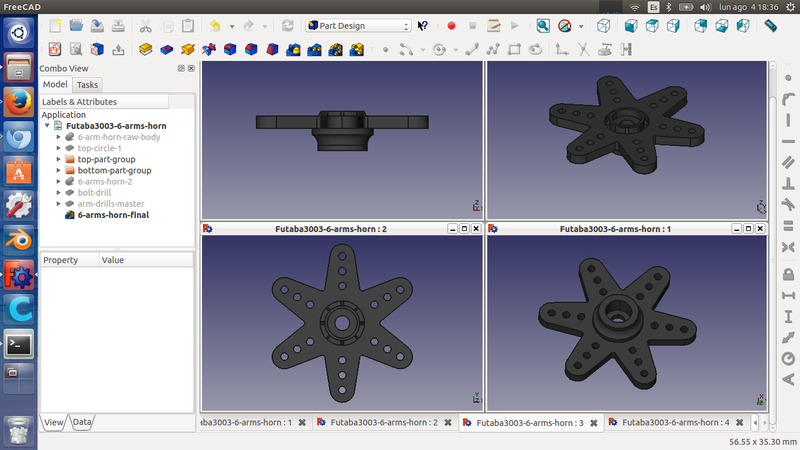The height and width of the screenshot is (450, 800).
Task: Click the Pad extrude tool icon
Action: click(145, 48)
